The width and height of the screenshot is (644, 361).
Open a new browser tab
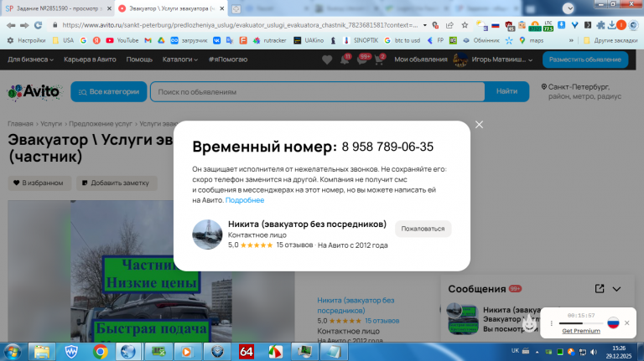pyautogui.click(x=236, y=8)
